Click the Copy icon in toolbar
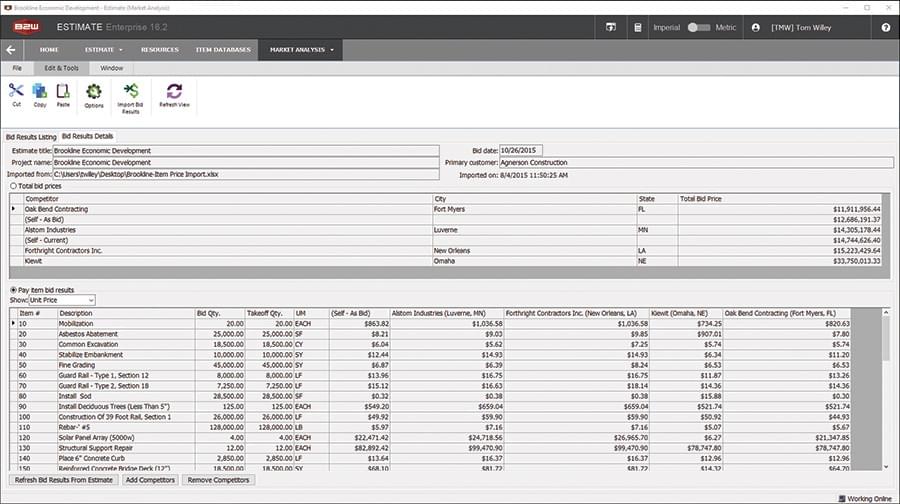900x504 pixels. pos(39,92)
